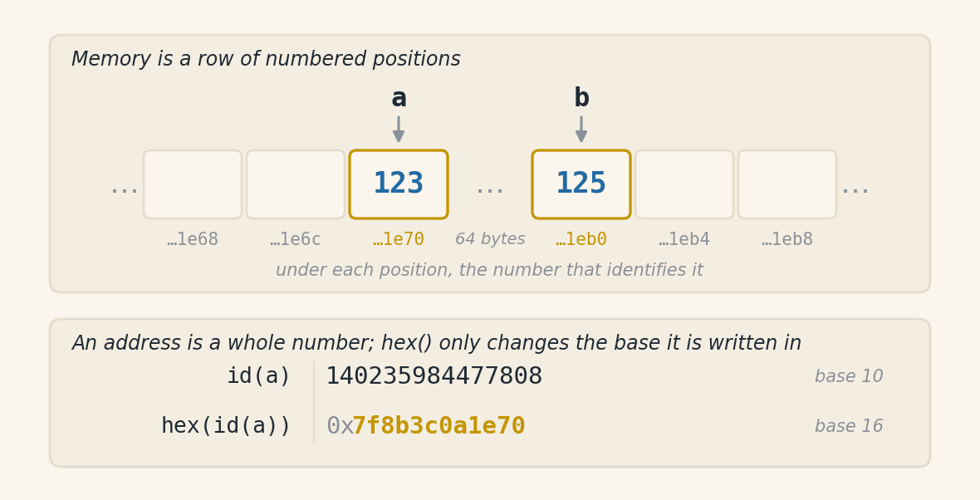Click the empty cell above …1eb8
Image resolution: width=980 pixels, height=500 pixels.
click(787, 184)
